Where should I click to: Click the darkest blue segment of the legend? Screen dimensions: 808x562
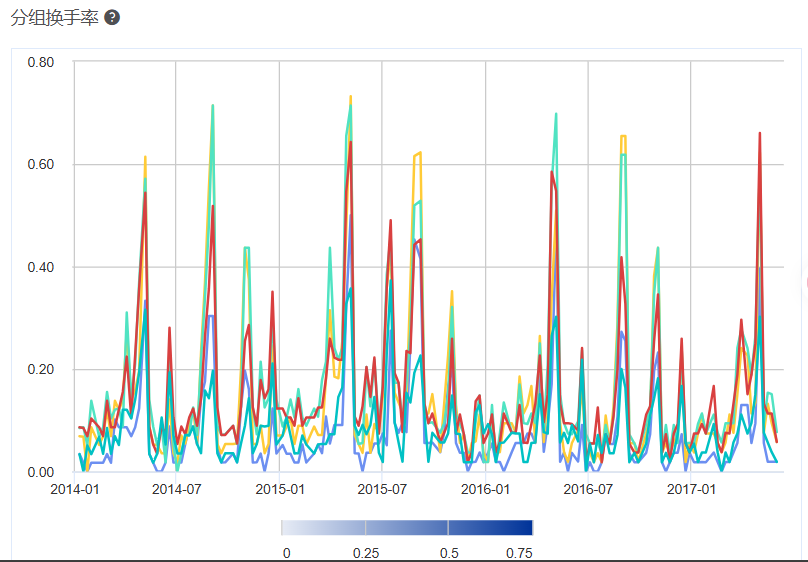pos(490,528)
